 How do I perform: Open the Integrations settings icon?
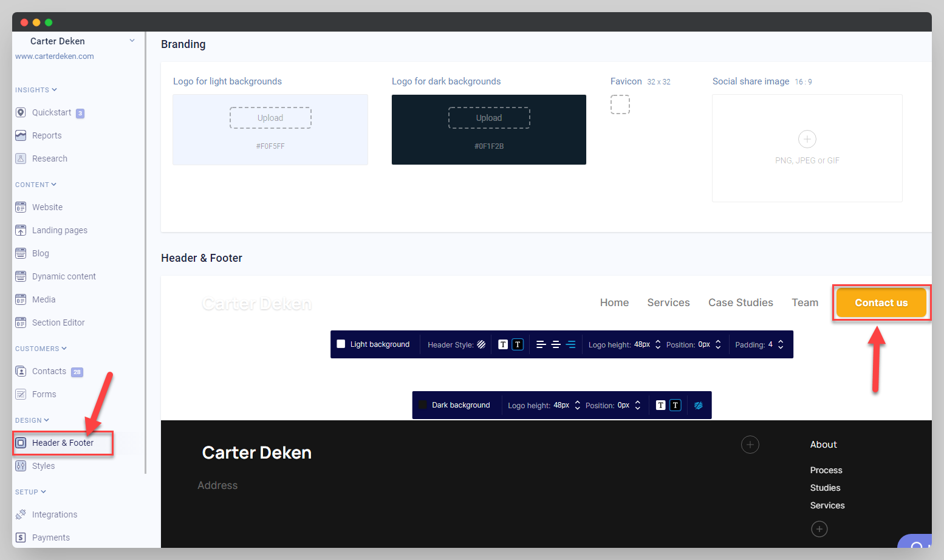coord(21,514)
